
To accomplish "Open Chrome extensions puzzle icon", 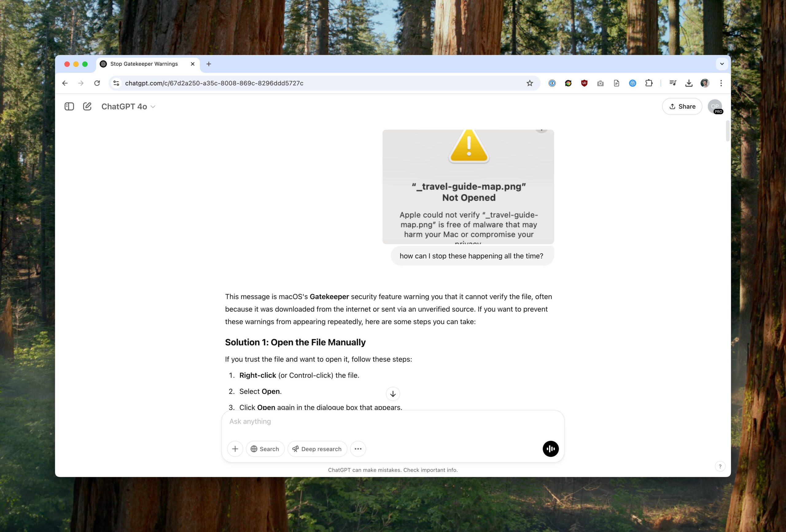I will pyautogui.click(x=649, y=83).
